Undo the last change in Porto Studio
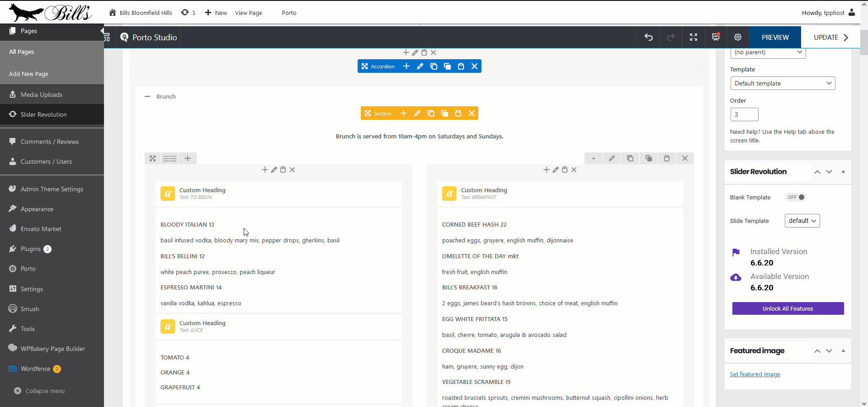This screenshot has width=868, height=407. [x=648, y=37]
